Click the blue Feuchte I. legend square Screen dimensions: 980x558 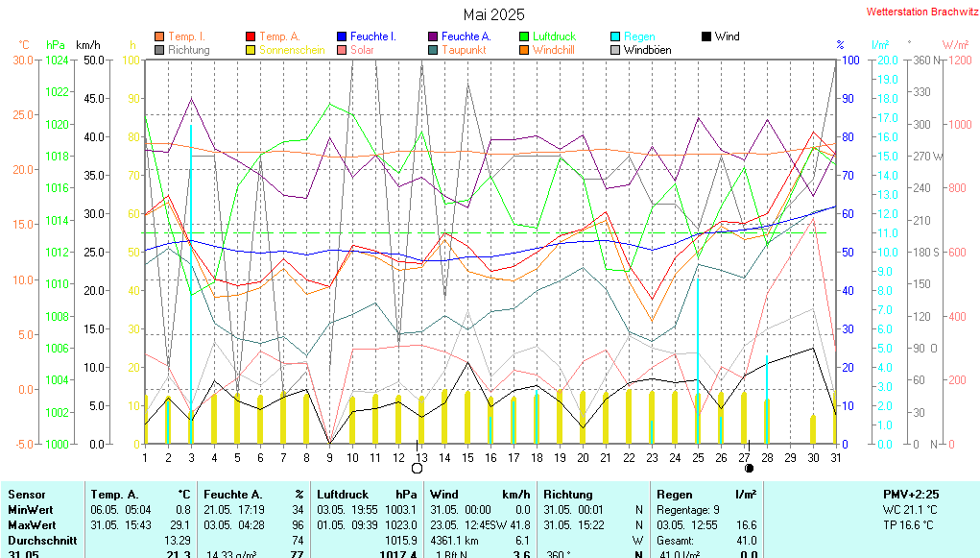tap(342, 36)
